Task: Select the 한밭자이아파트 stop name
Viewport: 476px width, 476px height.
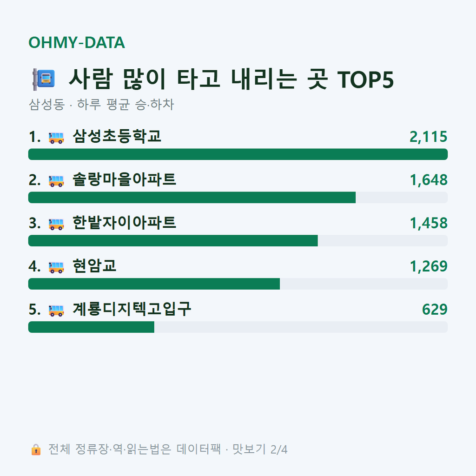Action: pyautogui.click(x=124, y=222)
